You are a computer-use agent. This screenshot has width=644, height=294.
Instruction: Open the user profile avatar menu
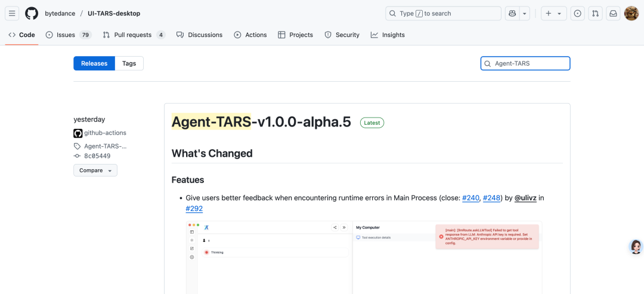(631, 14)
